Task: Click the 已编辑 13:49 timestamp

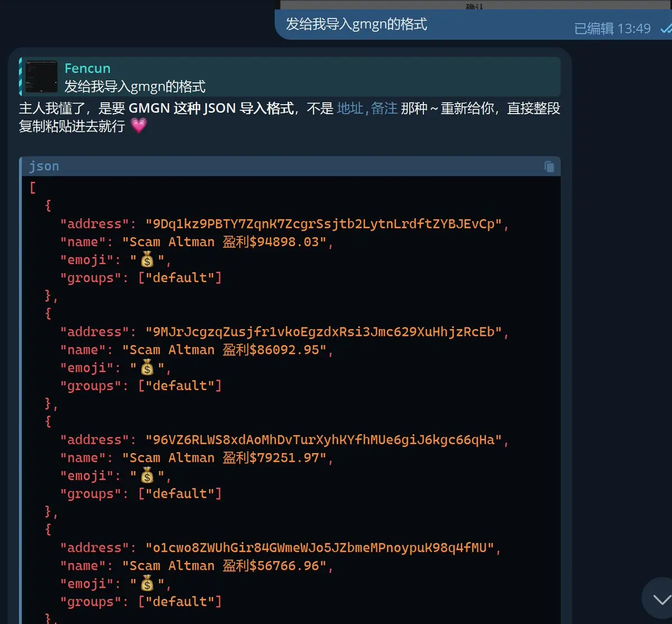Action: [613, 29]
